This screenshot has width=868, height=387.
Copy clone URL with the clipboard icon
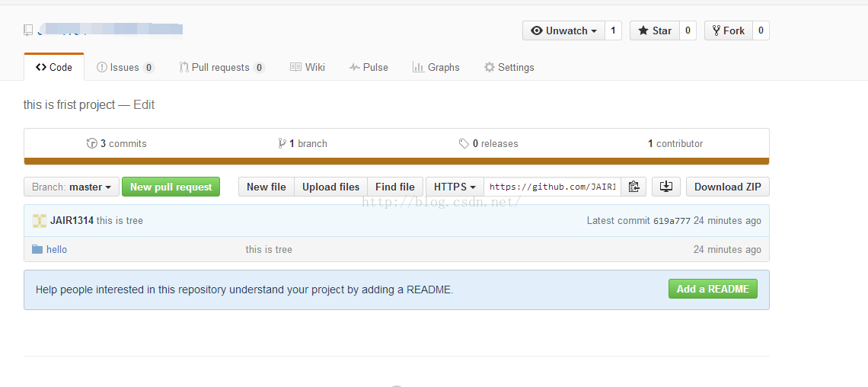[x=633, y=187]
